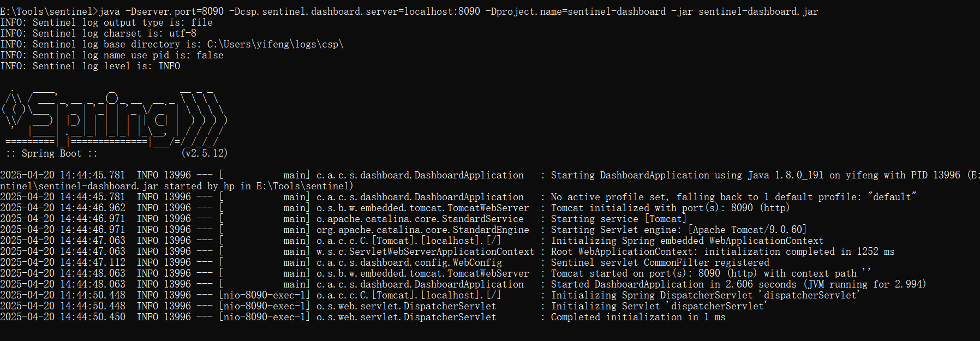Click the Spring Boot version (v2.5.12) text
The width and height of the screenshot is (980, 341).
click(x=204, y=153)
